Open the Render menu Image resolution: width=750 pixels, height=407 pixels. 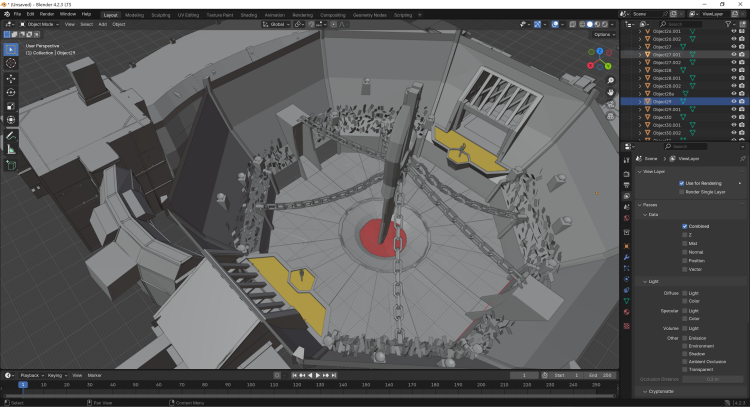coord(47,14)
